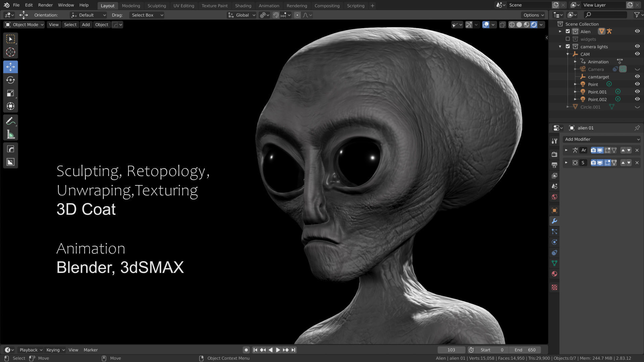Select the Rotate tool in toolbar
This screenshot has height=362, width=644.
pos(10,80)
